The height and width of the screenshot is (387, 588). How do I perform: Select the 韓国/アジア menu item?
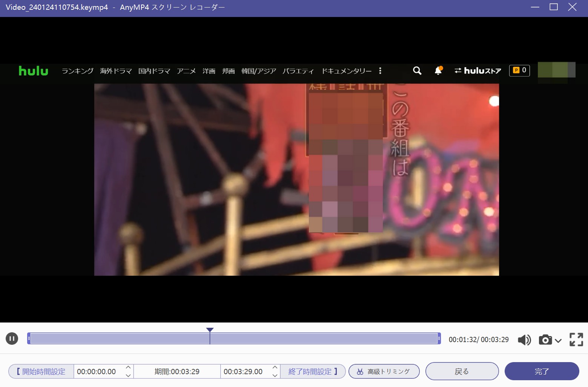coord(259,71)
